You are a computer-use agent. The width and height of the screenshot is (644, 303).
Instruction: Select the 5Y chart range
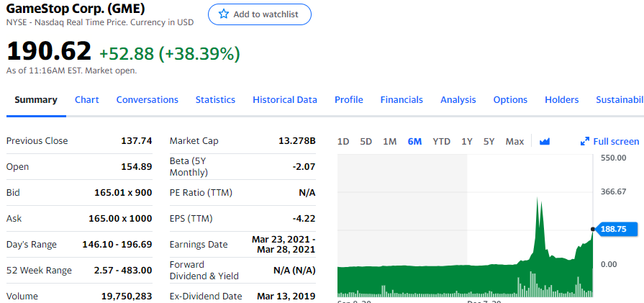[489, 142]
